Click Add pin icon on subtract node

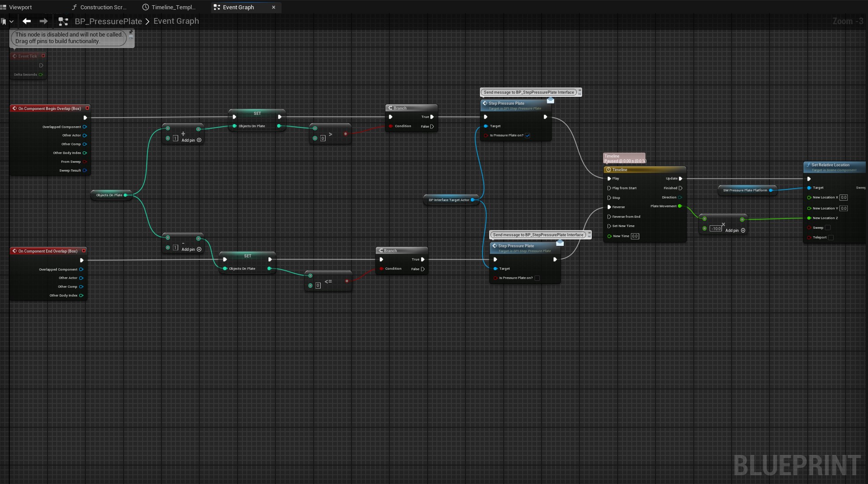coord(199,249)
